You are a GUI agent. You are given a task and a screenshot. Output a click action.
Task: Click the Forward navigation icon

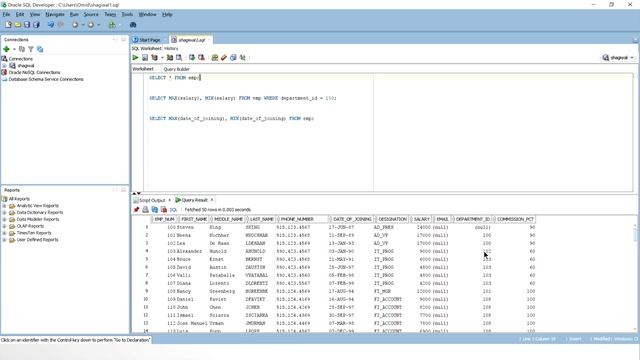pyautogui.click(x=91, y=25)
